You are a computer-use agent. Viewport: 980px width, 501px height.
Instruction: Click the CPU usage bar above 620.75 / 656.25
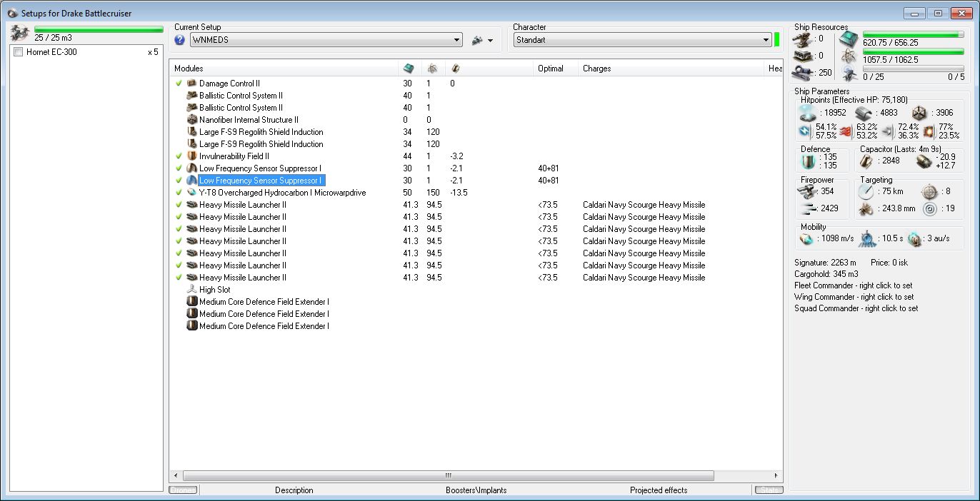point(914,34)
